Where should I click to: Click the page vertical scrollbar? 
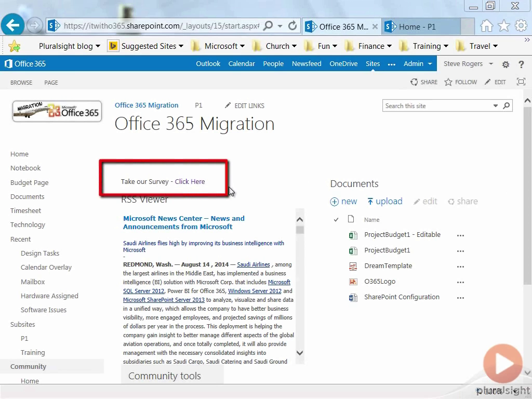pyautogui.click(x=527, y=196)
